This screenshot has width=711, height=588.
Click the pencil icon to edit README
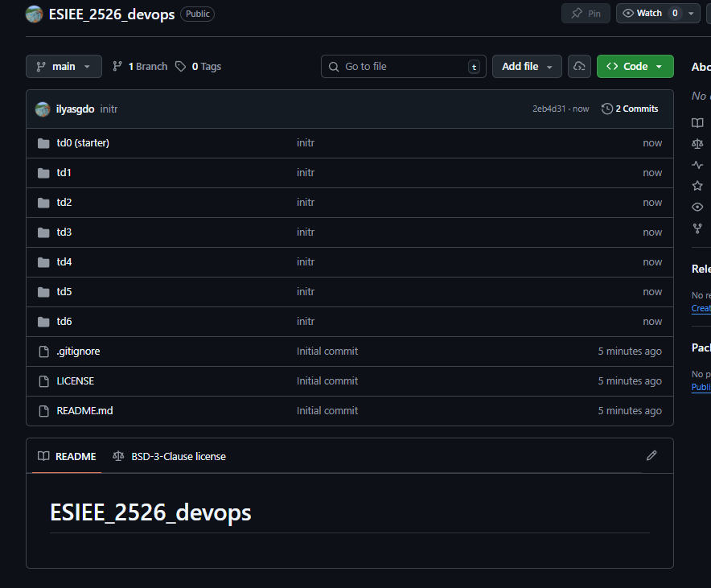(651, 456)
